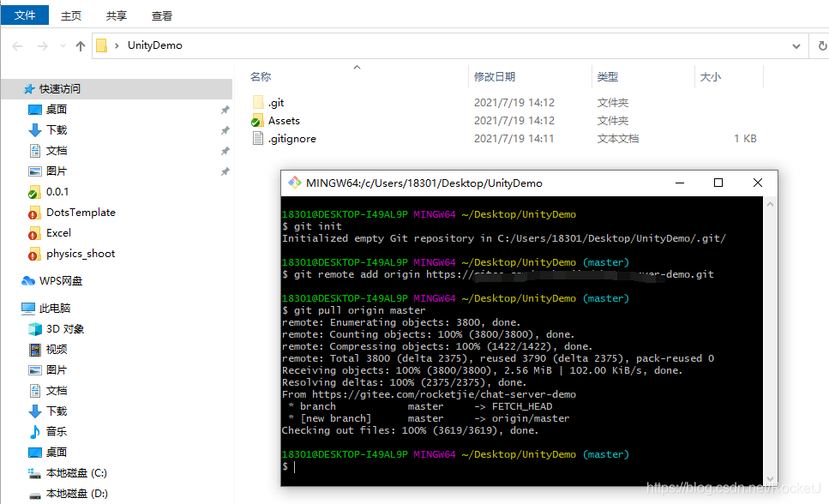Screen dimensions: 829x504
Task: Unpin 文档 using its pin icon
Action: coord(225,151)
